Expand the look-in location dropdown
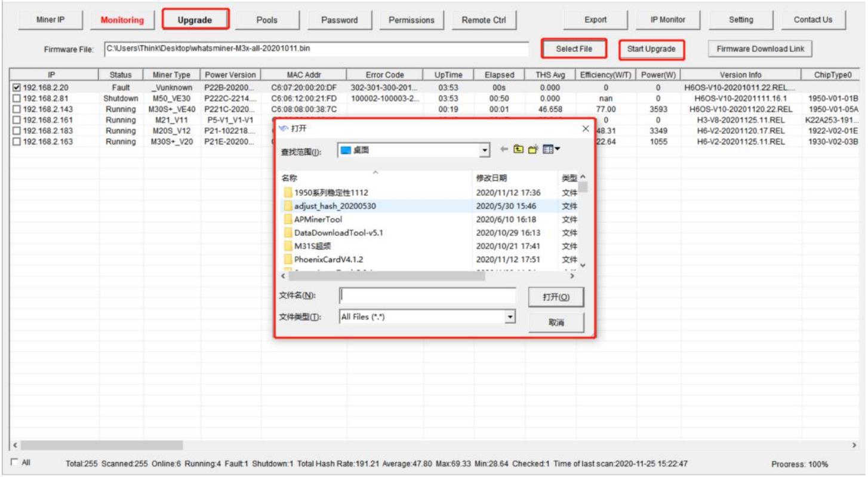The image size is (868, 477). [485, 150]
